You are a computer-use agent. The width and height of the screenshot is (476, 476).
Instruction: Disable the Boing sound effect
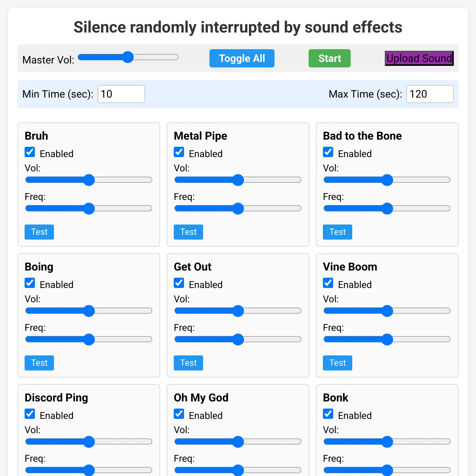click(x=30, y=283)
